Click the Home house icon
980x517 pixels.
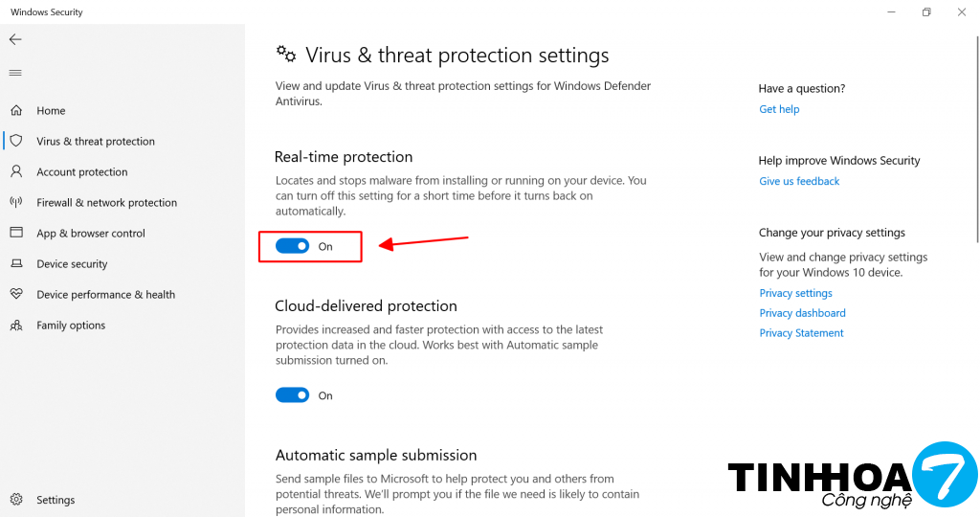pos(16,111)
